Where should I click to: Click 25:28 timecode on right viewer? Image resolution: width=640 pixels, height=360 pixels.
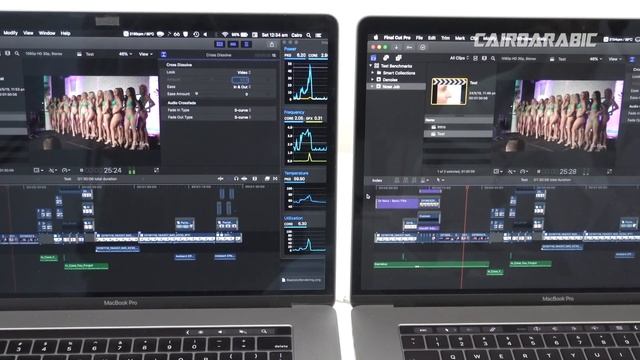click(x=568, y=172)
